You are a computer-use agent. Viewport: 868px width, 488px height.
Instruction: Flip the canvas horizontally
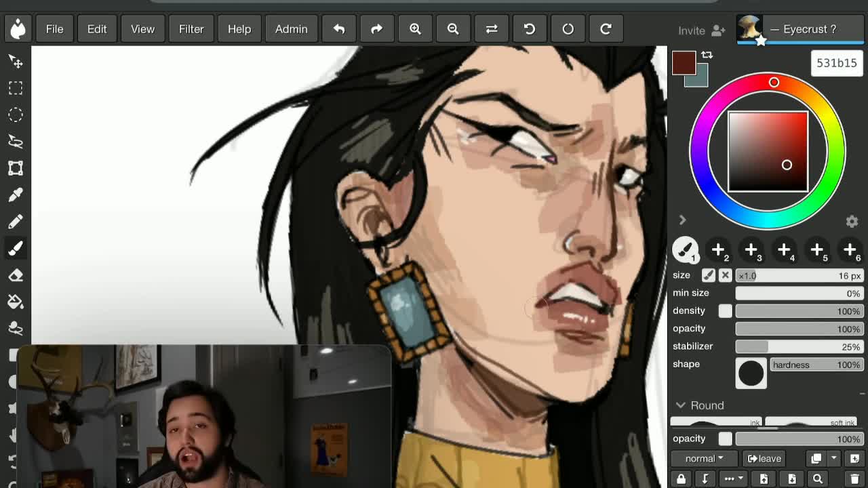492,29
